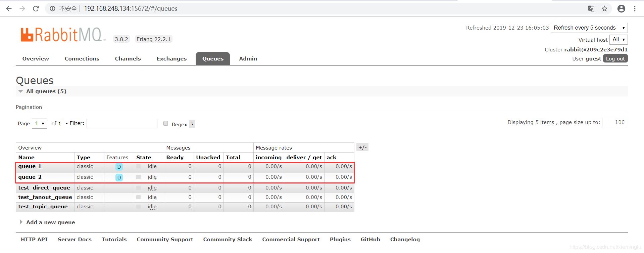Open the Refresh every 5 seconds dropdown
This screenshot has width=644, height=253.
tap(589, 28)
